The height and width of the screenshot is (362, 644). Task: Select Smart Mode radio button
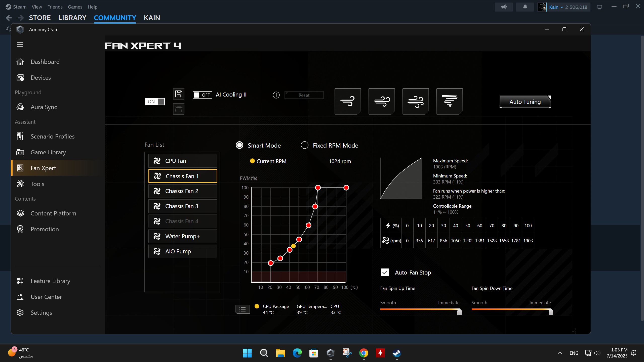(239, 145)
